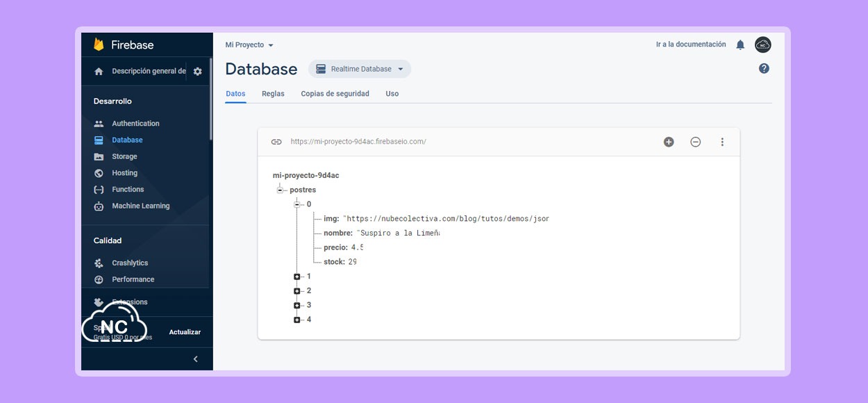Click the Database sidebar icon

pyautogui.click(x=99, y=140)
